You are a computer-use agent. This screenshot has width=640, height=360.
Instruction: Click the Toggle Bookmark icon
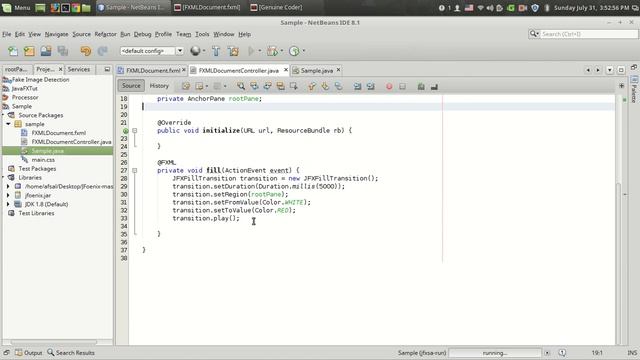tap(338, 86)
